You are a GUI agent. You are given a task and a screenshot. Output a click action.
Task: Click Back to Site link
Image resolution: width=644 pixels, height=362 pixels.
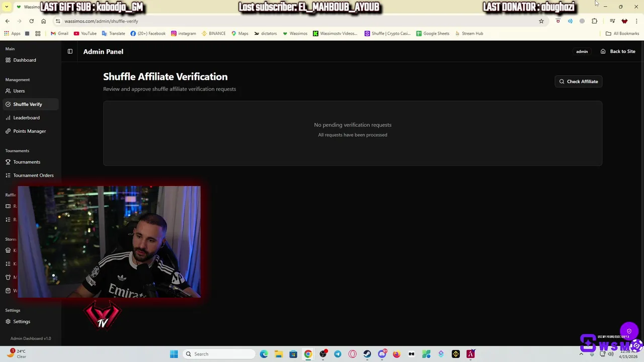pos(618,51)
